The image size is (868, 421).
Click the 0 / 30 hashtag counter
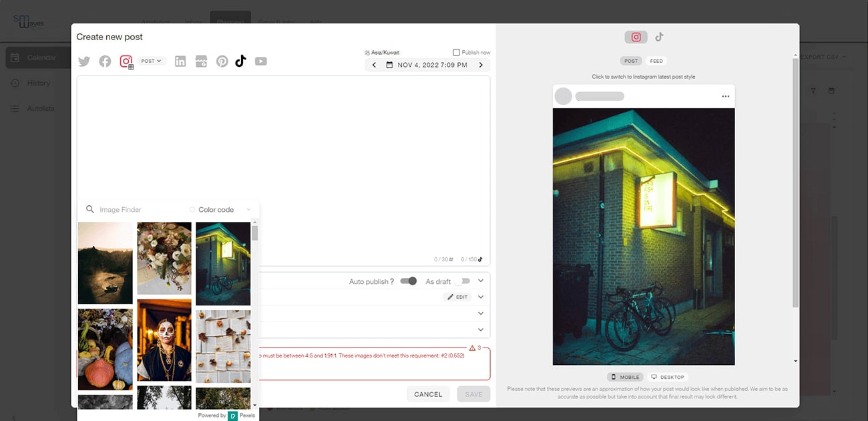click(x=444, y=259)
